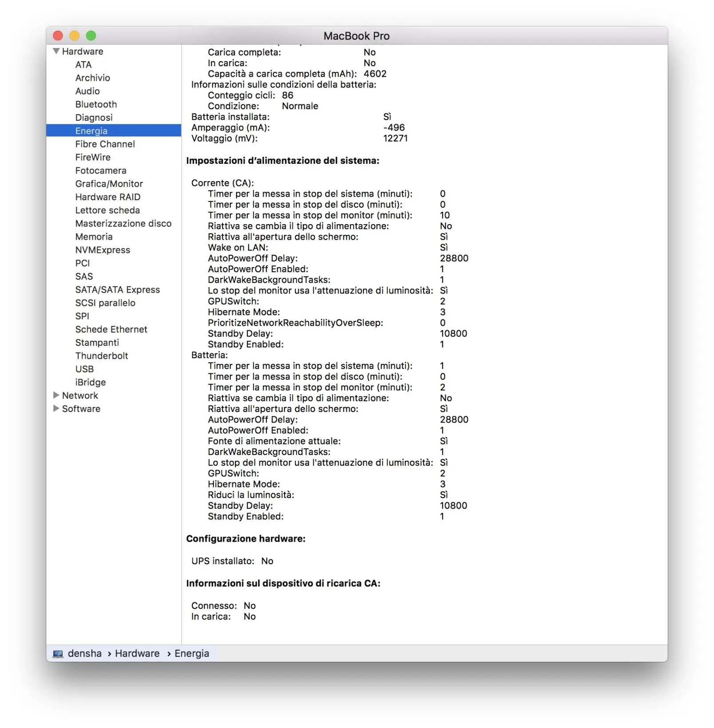Open the PCI entry

(x=82, y=263)
